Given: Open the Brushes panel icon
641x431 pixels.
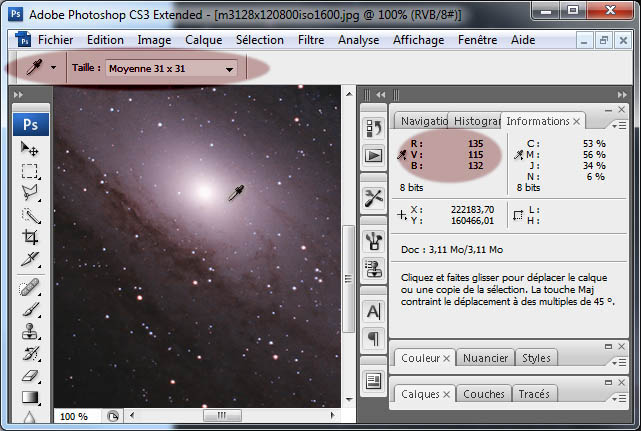Looking at the screenshot, I should (374, 241).
